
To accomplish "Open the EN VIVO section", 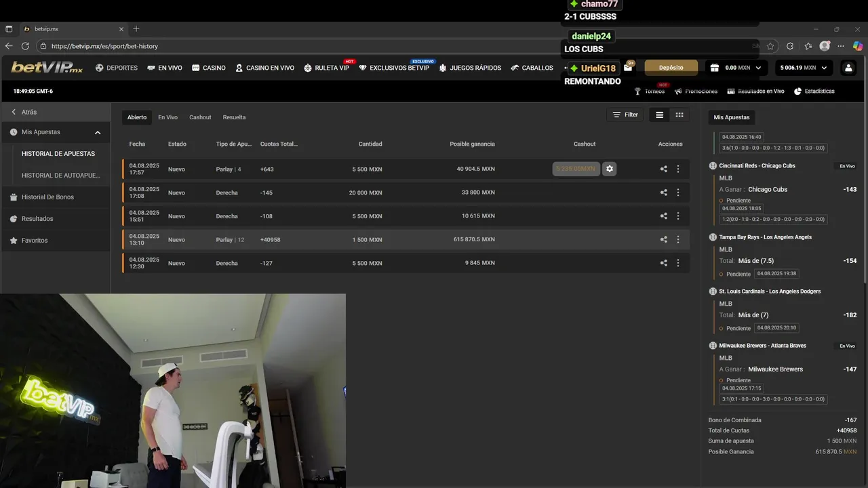I will (165, 68).
